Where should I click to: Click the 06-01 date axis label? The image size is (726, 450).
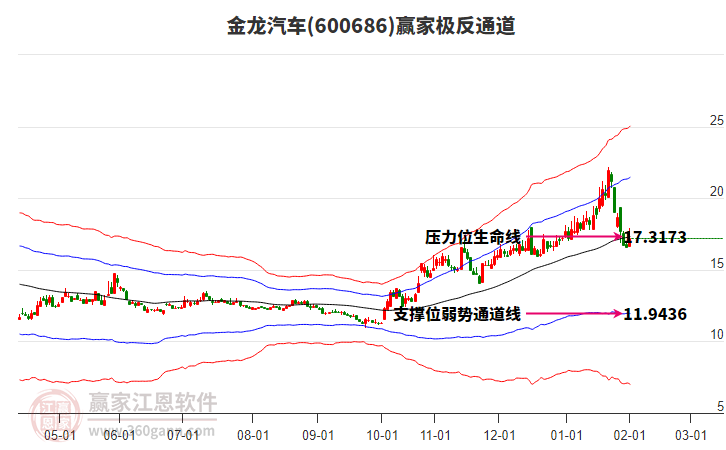pos(119,435)
